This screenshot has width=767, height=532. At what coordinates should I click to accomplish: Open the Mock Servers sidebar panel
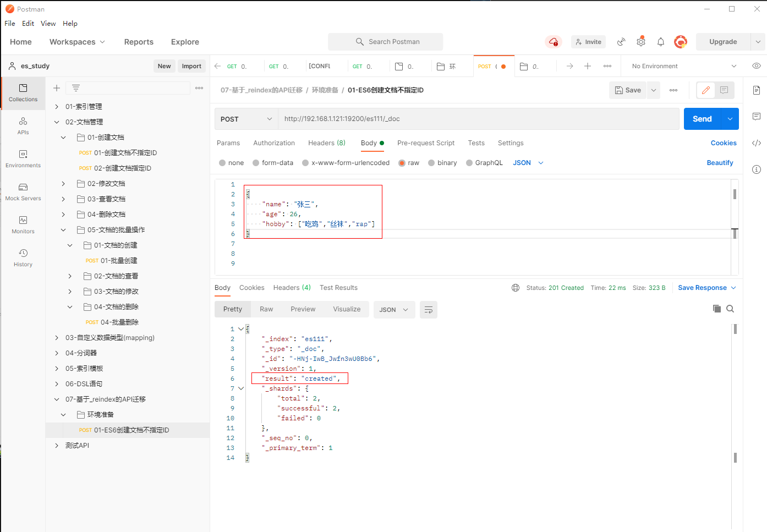[x=23, y=191]
